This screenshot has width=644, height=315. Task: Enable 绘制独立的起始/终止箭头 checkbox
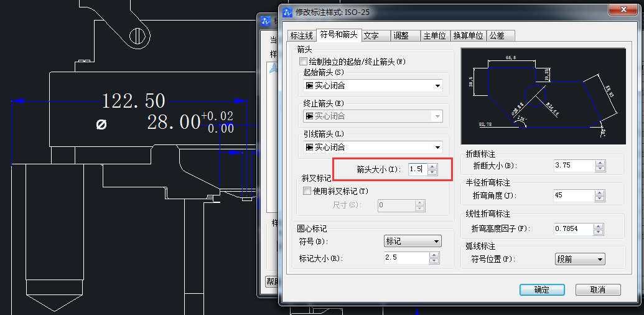point(304,62)
